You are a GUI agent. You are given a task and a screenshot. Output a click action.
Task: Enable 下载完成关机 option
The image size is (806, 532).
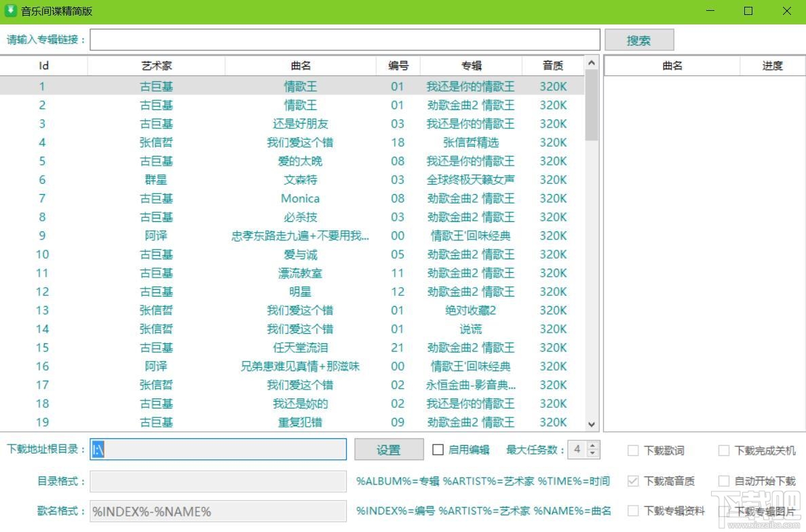(723, 450)
